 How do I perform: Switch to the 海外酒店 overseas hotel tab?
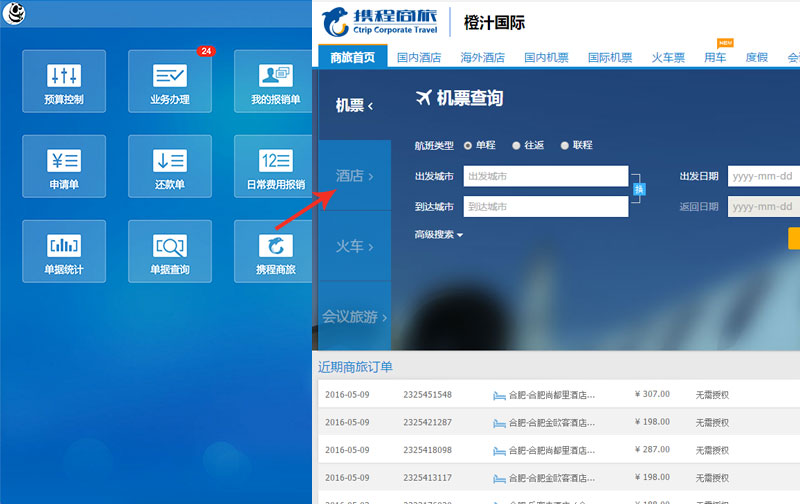click(x=483, y=58)
